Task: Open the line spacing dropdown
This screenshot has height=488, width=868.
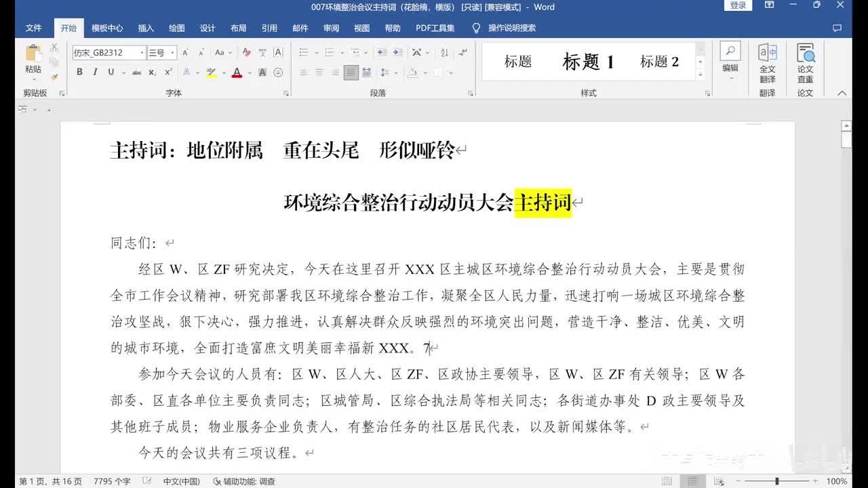Action: [x=387, y=73]
